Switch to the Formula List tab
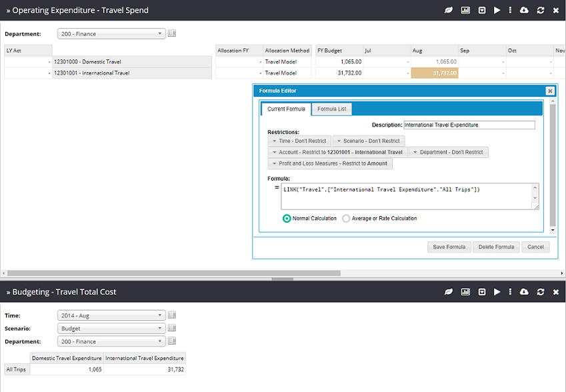This screenshot has height=392, width=566. point(331,109)
